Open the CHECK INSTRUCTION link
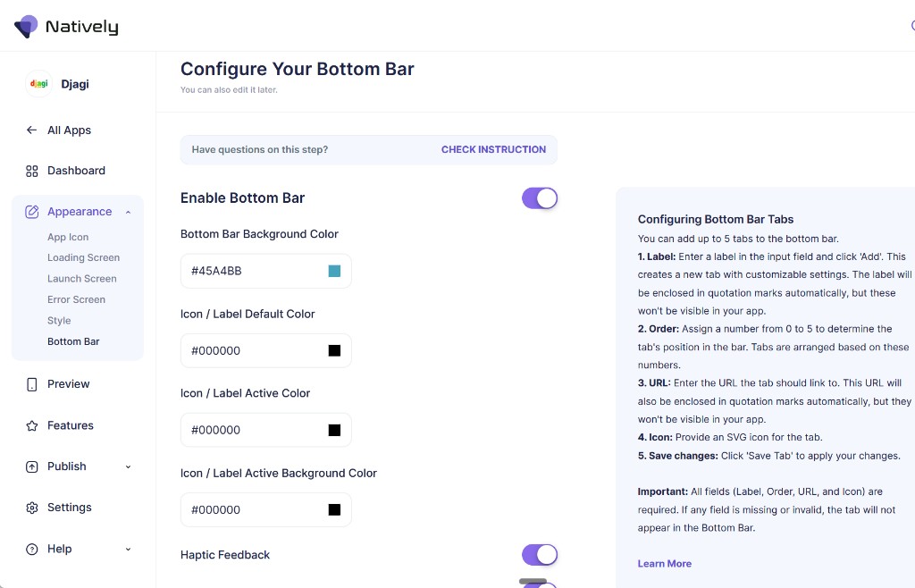Viewport: 915px width, 588px height. 493,149
